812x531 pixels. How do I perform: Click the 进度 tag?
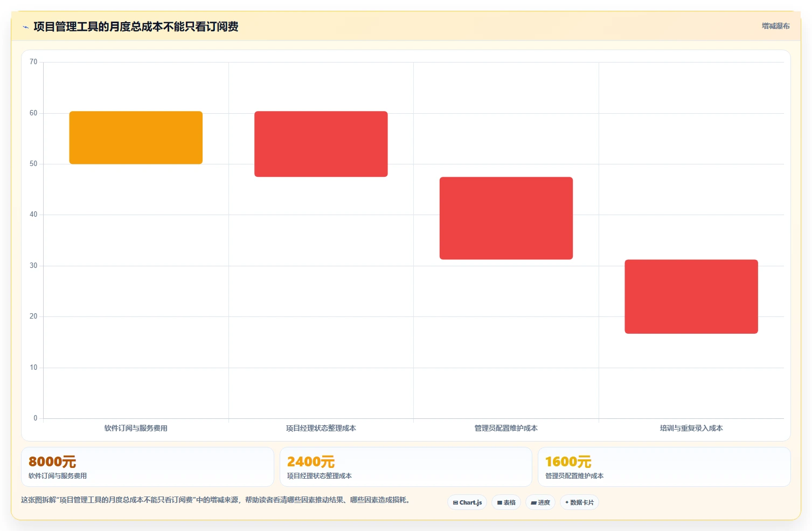coord(540,502)
